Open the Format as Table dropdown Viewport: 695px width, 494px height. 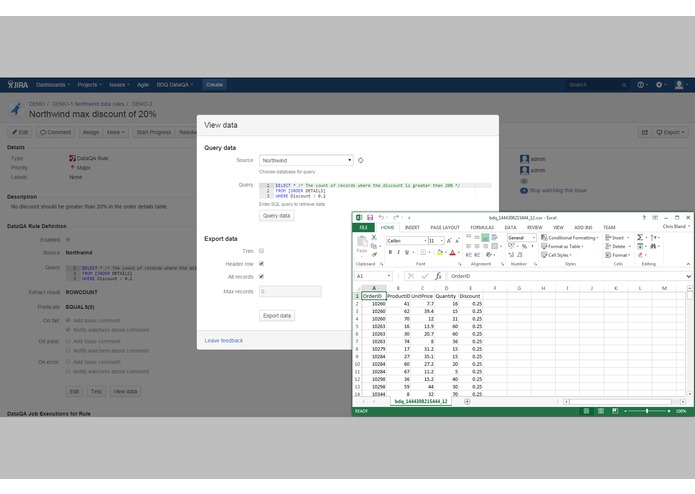coord(562,246)
